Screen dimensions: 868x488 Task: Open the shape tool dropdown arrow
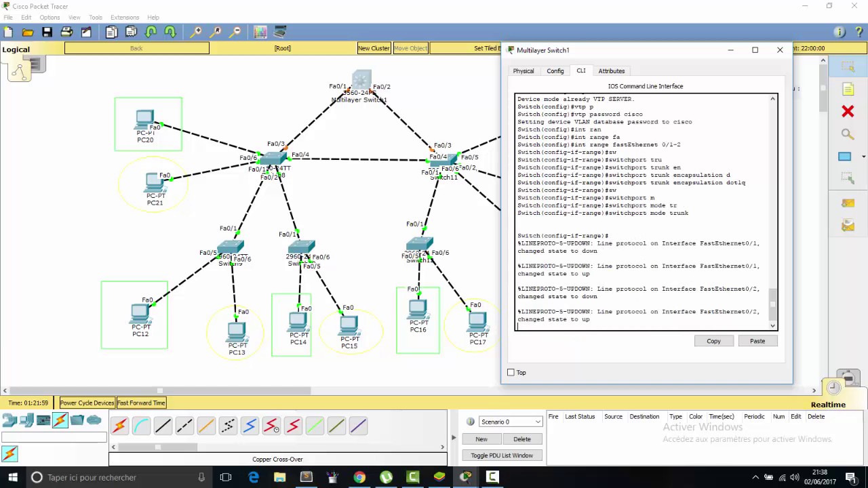(863, 157)
